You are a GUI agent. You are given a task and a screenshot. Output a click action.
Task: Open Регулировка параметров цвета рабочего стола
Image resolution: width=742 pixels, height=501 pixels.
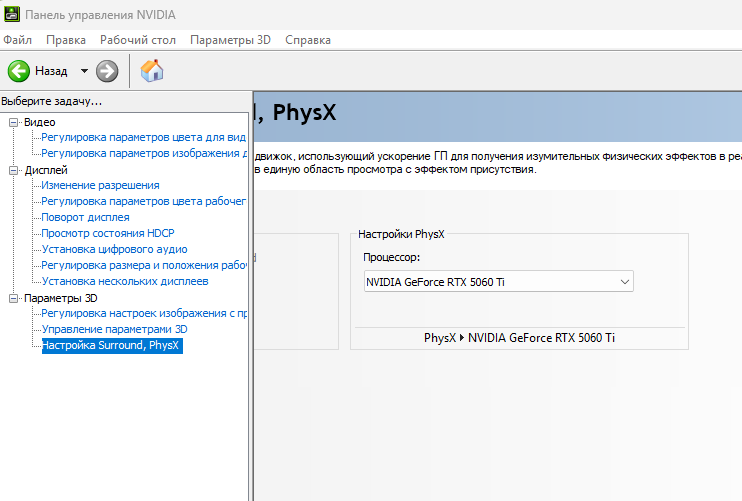point(143,202)
